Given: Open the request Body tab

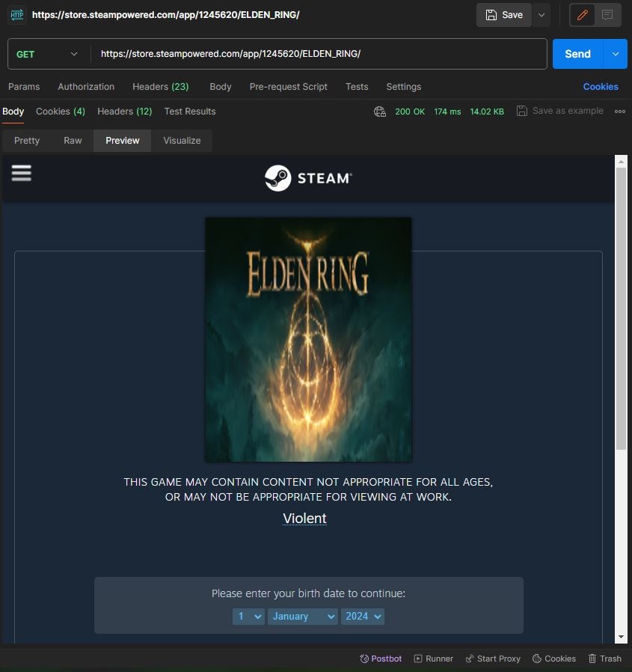Looking at the screenshot, I should point(221,87).
